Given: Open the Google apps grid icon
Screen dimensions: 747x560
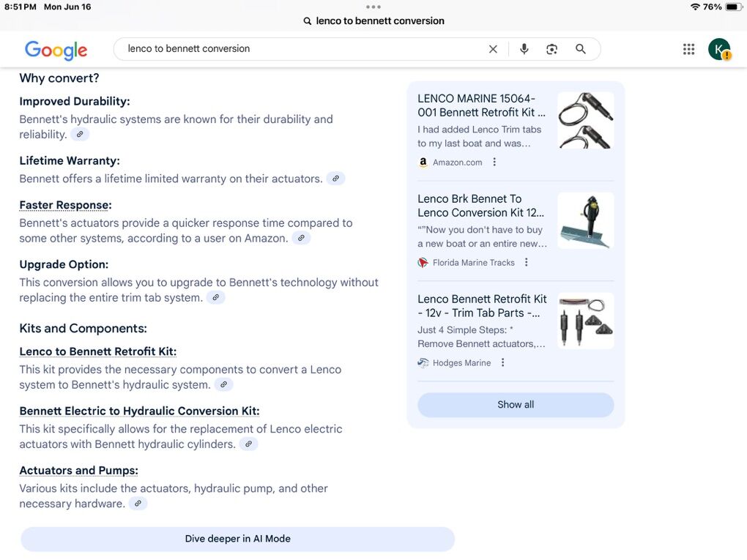Looking at the screenshot, I should click(x=688, y=49).
